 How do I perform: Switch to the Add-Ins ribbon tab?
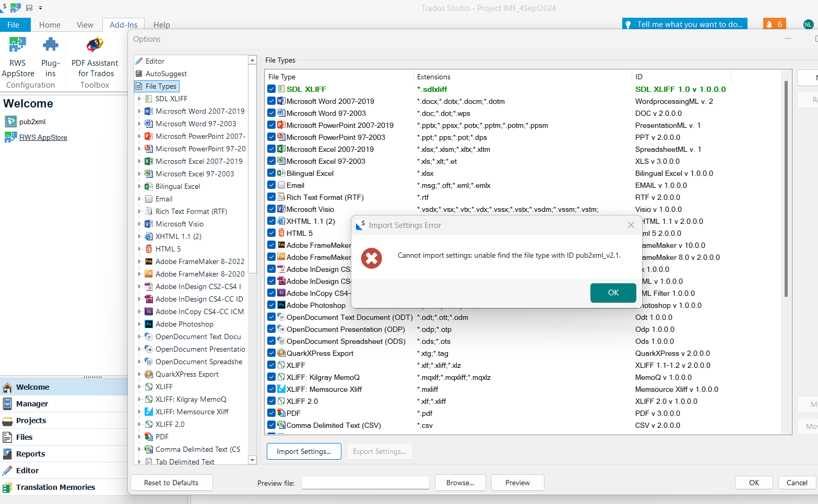pyautogui.click(x=124, y=25)
